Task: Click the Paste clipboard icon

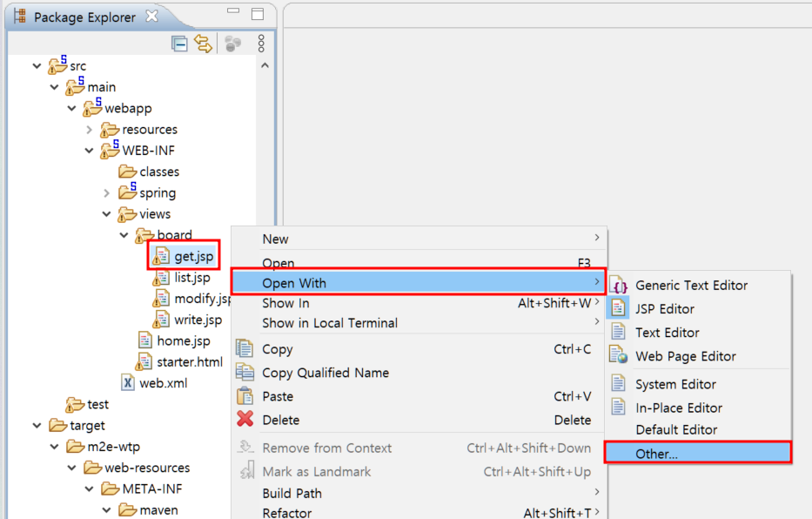Action: (x=245, y=395)
